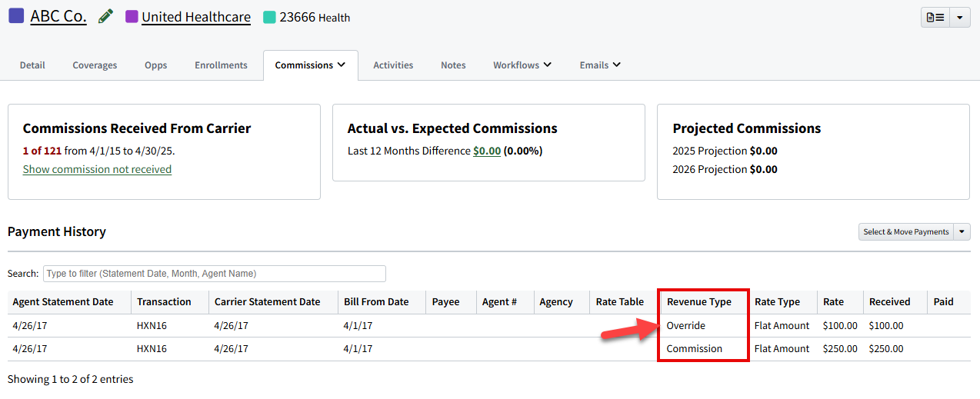Viewport: 980px width, 399px height.
Task: Click Showing 1 to 2 of 2 entries
Action: click(71, 379)
